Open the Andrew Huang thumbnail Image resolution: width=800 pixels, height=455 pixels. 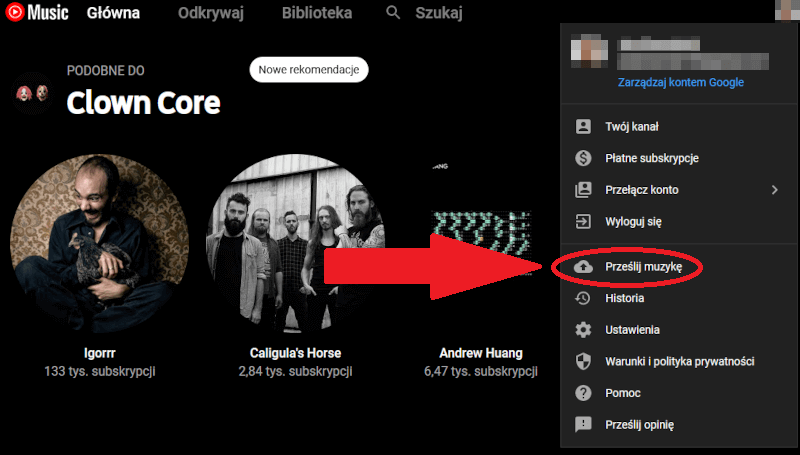point(481,243)
